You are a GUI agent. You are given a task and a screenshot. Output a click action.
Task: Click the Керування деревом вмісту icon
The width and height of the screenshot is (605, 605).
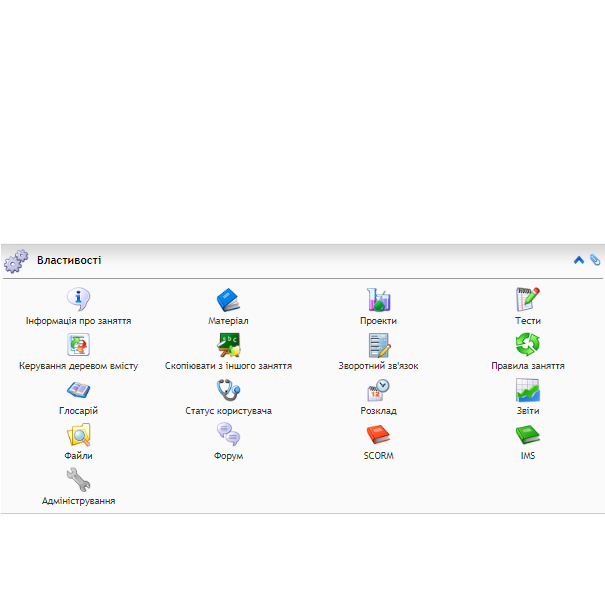pyautogui.click(x=78, y=344)
